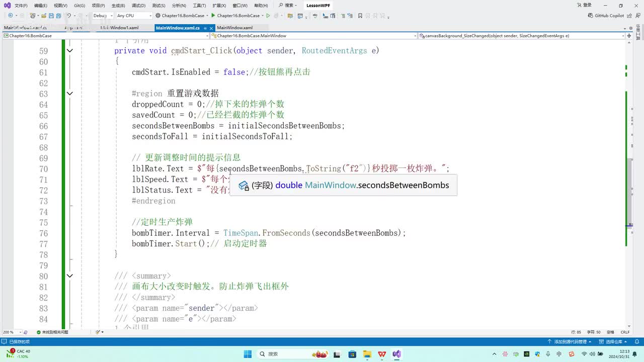Open the 视图(V) menu
Image resolution: width=644 pixels, height=362 pixels.
60,6
